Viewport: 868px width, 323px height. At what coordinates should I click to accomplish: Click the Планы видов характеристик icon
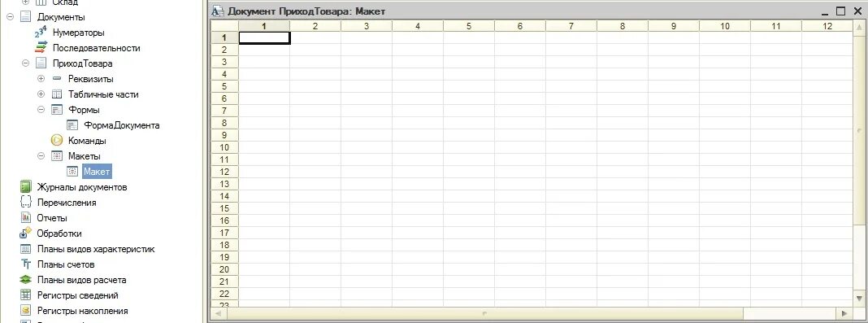(x=25, y=249)
